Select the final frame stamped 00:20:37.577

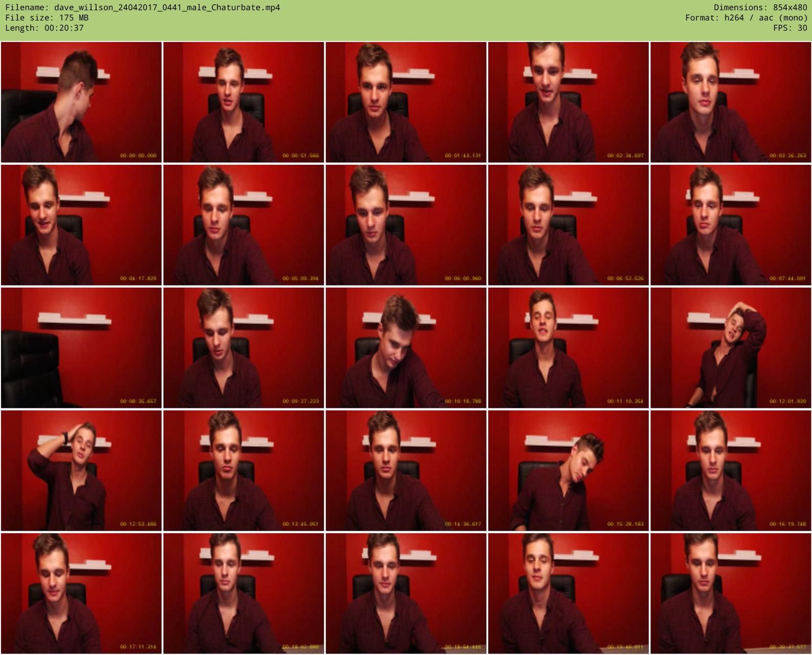pos(731,593)
